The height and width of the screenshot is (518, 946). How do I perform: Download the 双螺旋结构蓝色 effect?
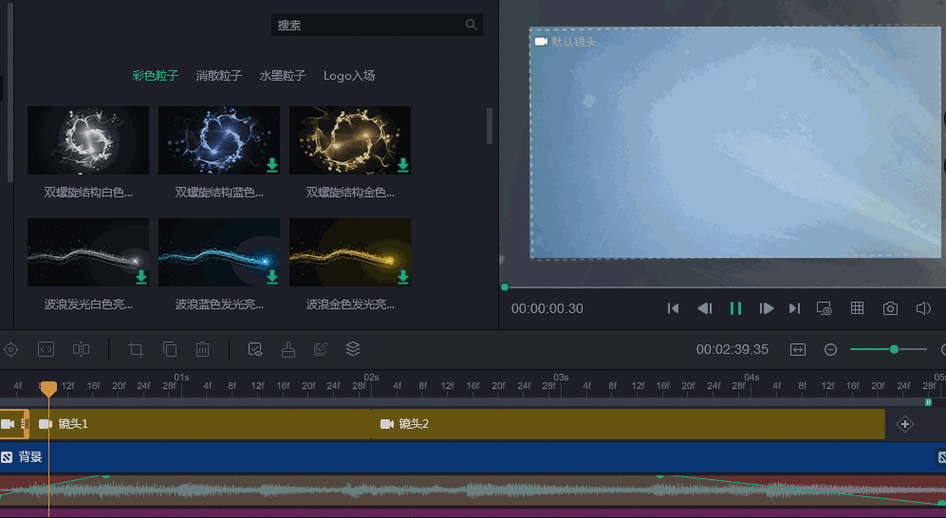272,165
